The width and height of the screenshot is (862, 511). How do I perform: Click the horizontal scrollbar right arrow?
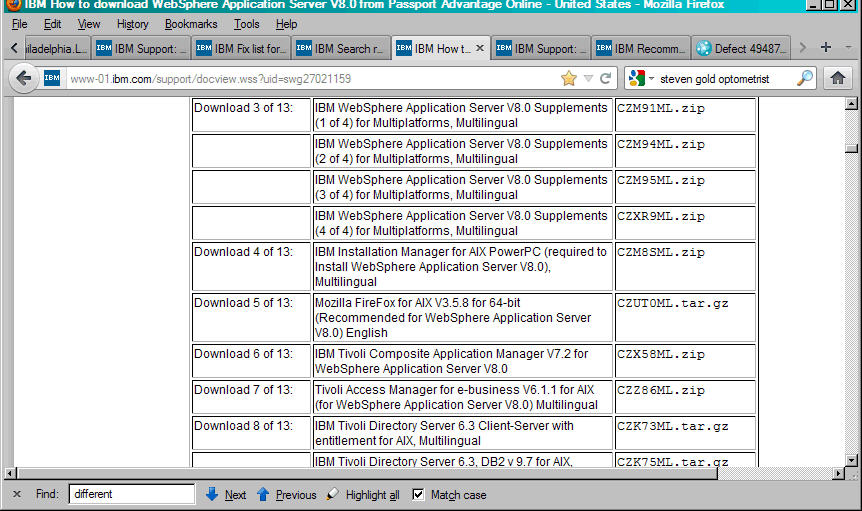(838, 473)
